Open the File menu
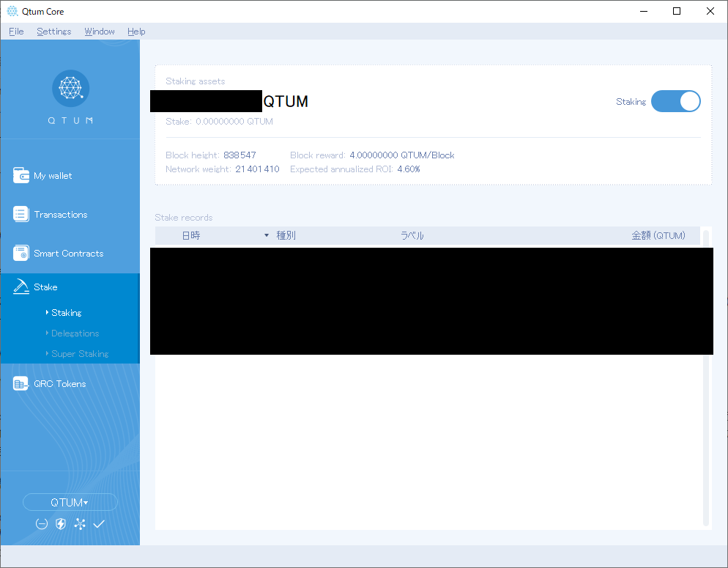The width and height of the screenshot is (728, 568). 16,31
